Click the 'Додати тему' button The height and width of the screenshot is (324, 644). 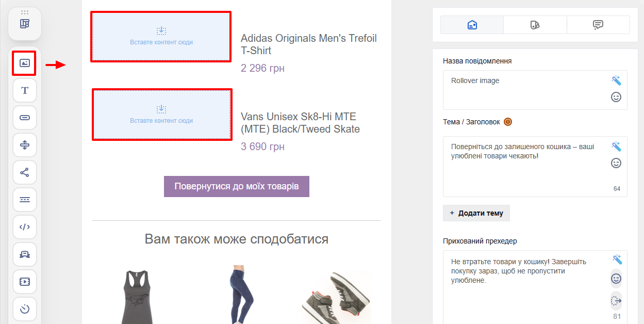click(476, 213)
